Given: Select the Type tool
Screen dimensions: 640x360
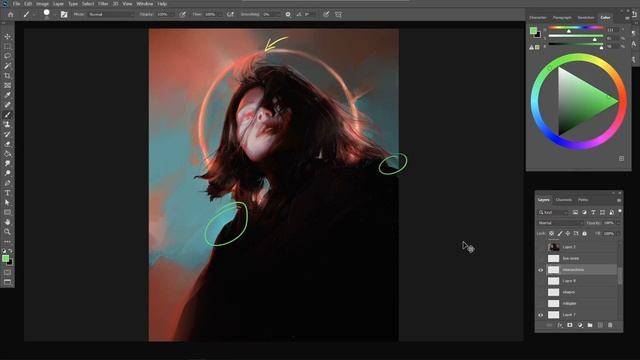Looking at the screenshot, I should (7, 193).
